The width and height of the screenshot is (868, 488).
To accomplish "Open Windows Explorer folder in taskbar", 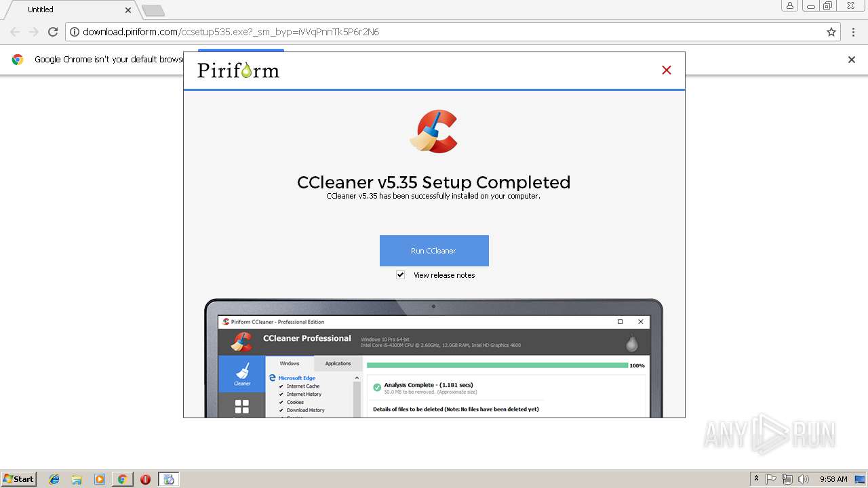I will click(x=77, y=479).
